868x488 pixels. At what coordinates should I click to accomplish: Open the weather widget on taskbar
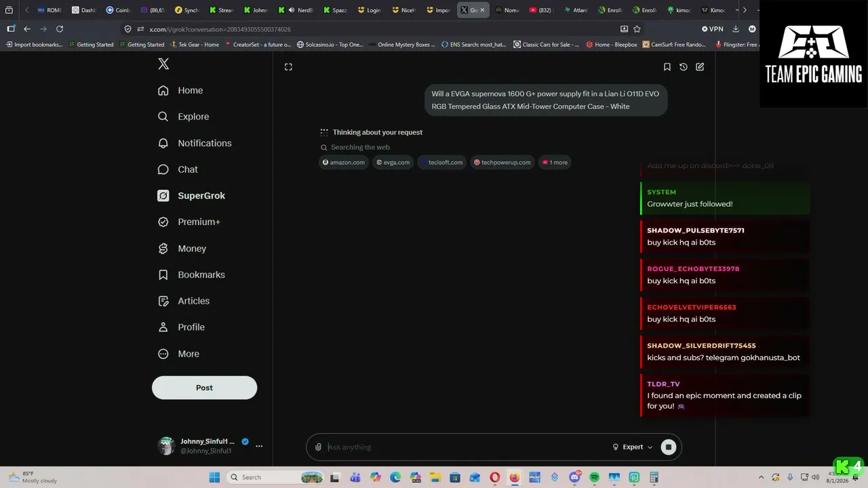tap(32, 477)
